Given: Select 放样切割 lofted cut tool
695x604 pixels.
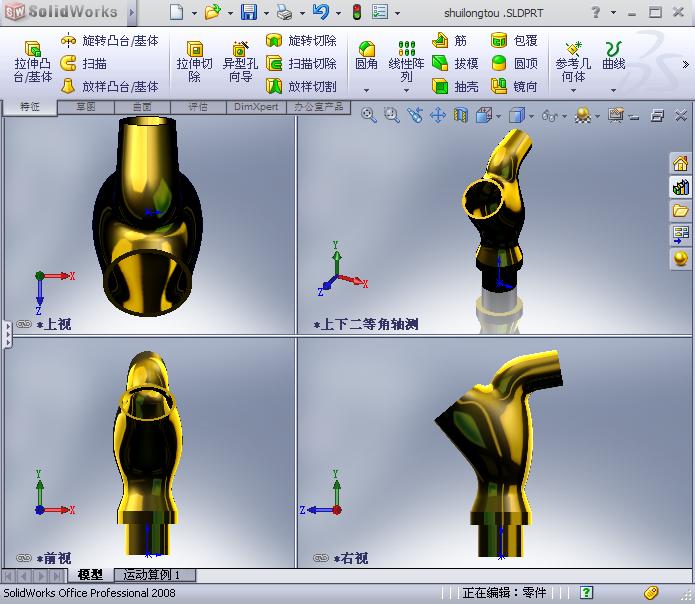Looking at the screenshot, I should pos(301,86).
